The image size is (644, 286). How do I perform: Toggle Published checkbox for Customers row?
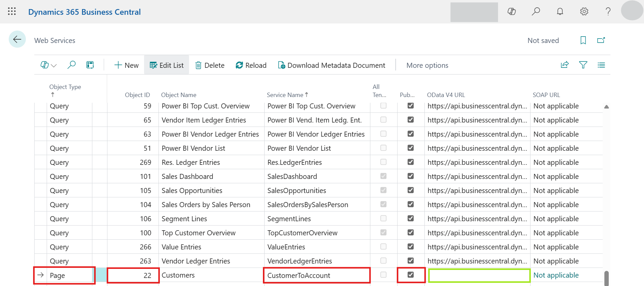[410, 275]
